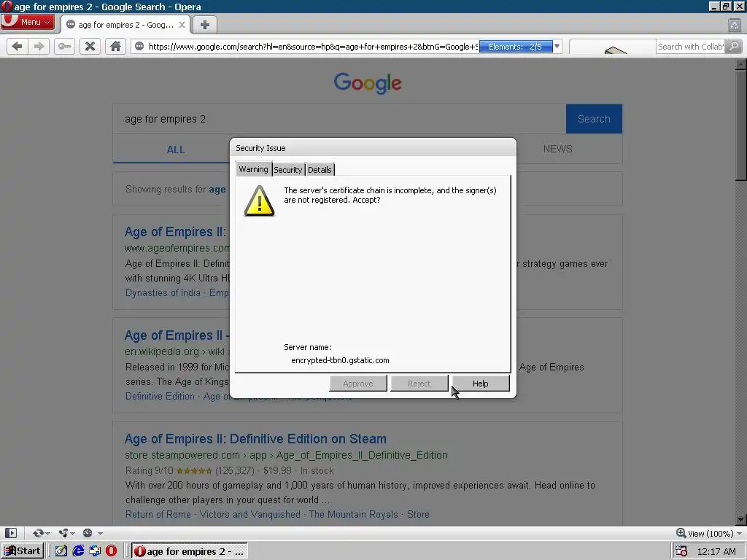The width and height of the screenshot is (747, 560).
Task: Open the password wand key icon
Action: click(64, 46)
